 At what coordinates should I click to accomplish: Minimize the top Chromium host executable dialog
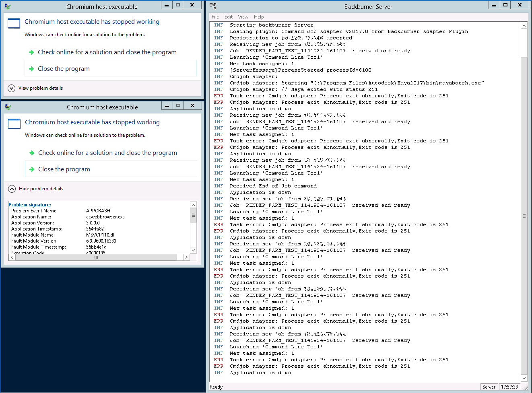tap(167, 5)
